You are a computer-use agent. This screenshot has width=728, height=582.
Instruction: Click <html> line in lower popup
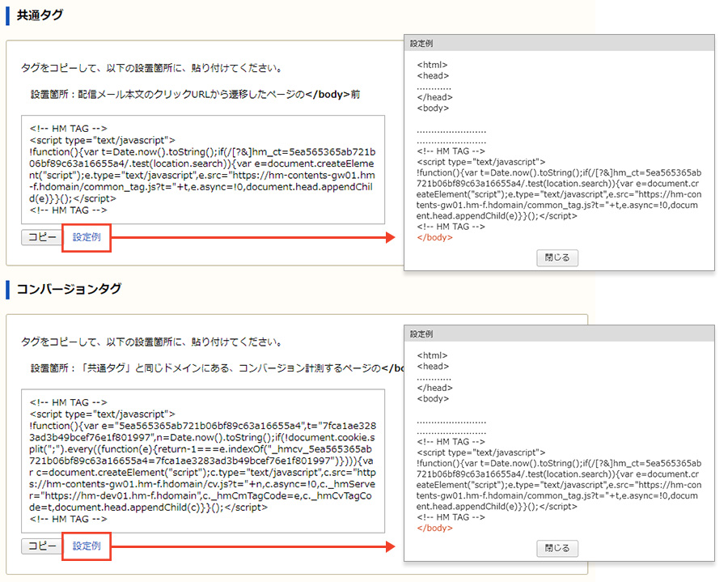tap(432, 356)
